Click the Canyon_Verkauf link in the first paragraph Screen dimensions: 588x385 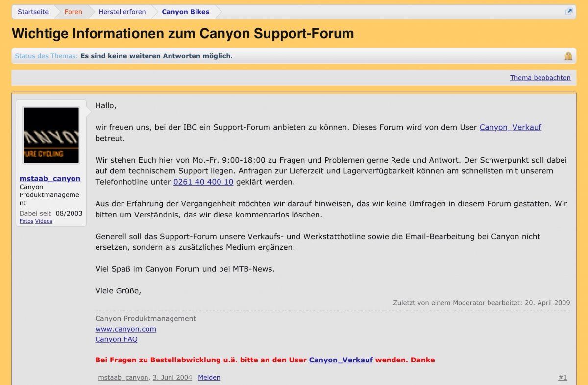tap(510, 127)
